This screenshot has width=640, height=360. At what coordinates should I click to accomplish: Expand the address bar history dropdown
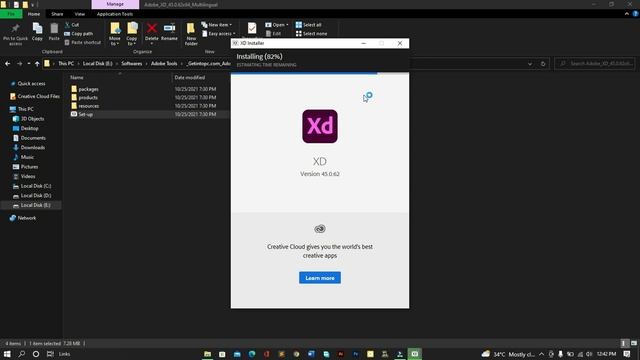(530, 64)
